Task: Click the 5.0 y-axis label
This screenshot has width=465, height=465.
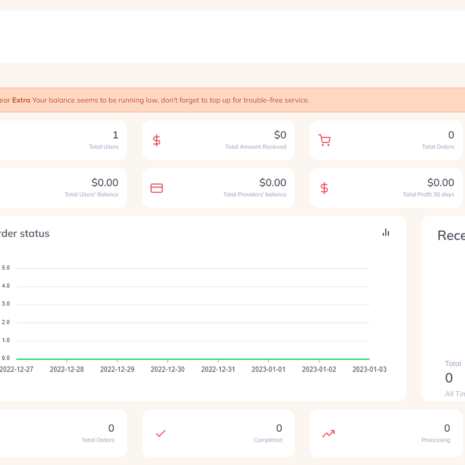Action: (x=6, y=268)
